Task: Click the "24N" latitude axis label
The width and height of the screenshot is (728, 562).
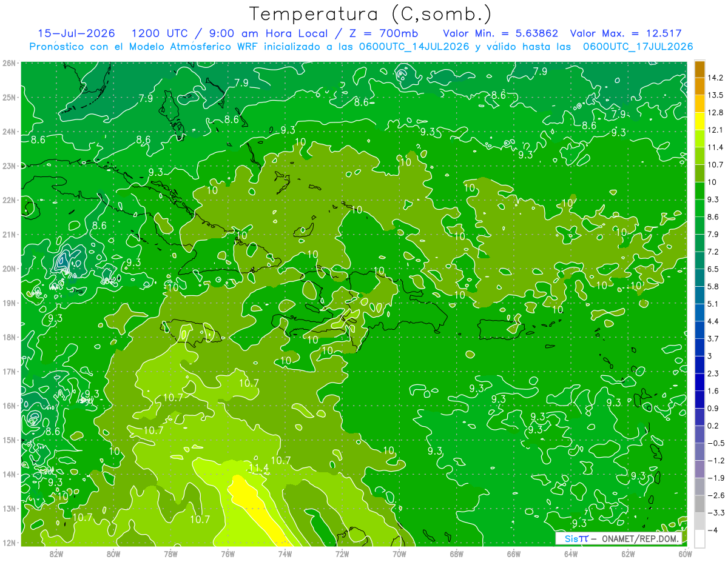Action: (x=9, y=132)
